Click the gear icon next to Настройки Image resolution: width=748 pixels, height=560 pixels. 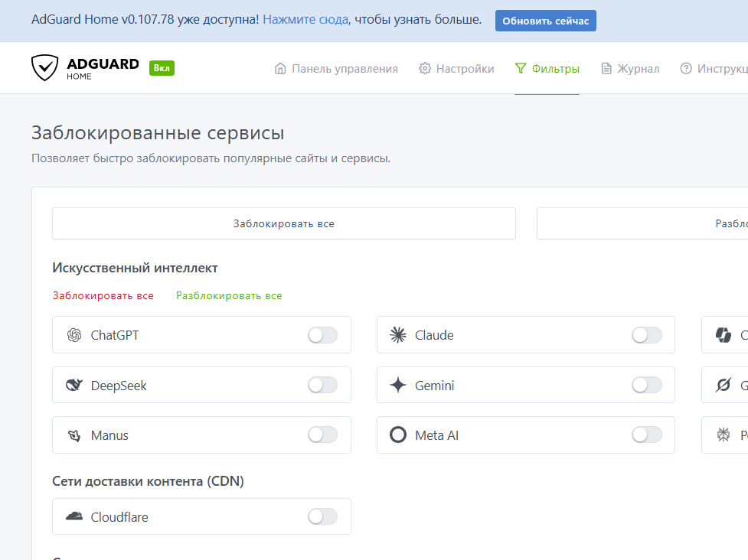coord(425,69)
